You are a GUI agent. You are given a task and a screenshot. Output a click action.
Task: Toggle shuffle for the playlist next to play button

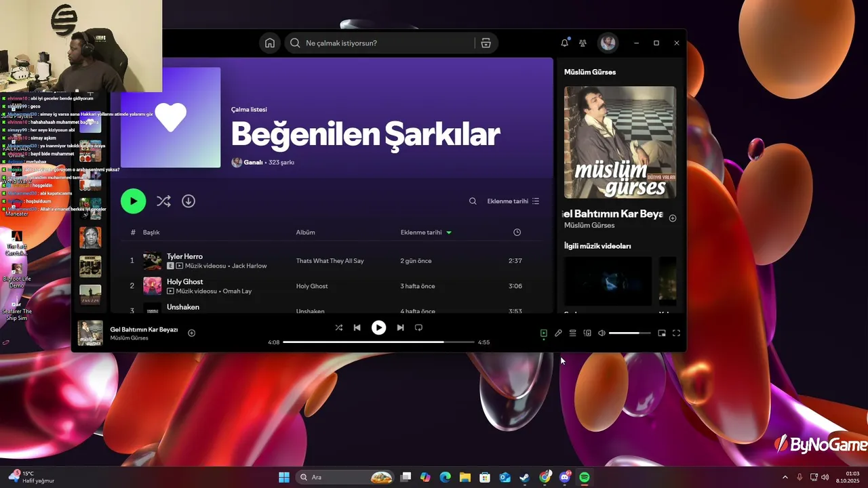[x=163, y=201]
